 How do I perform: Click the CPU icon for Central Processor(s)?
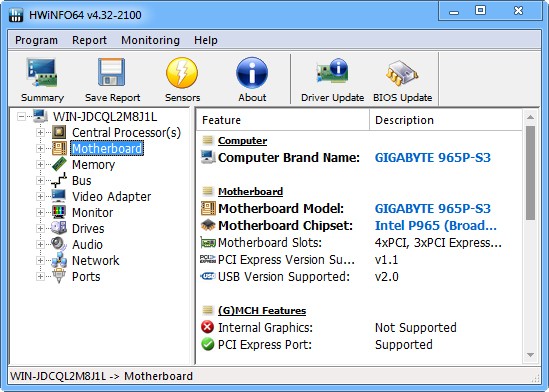click(x=59, y=132)
